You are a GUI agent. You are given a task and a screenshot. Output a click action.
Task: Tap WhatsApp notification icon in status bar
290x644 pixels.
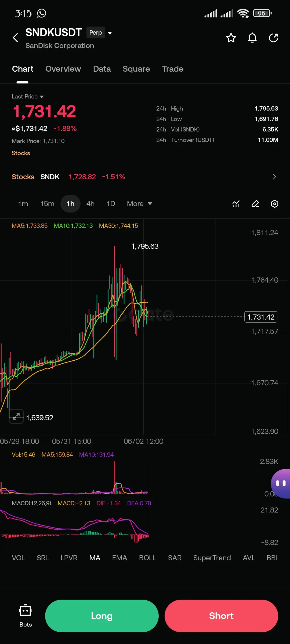pos(42,13)
